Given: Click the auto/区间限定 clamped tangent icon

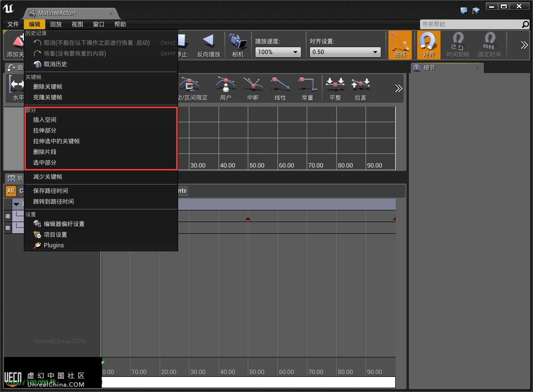Looking at the screenshot, I should [192, 89].
